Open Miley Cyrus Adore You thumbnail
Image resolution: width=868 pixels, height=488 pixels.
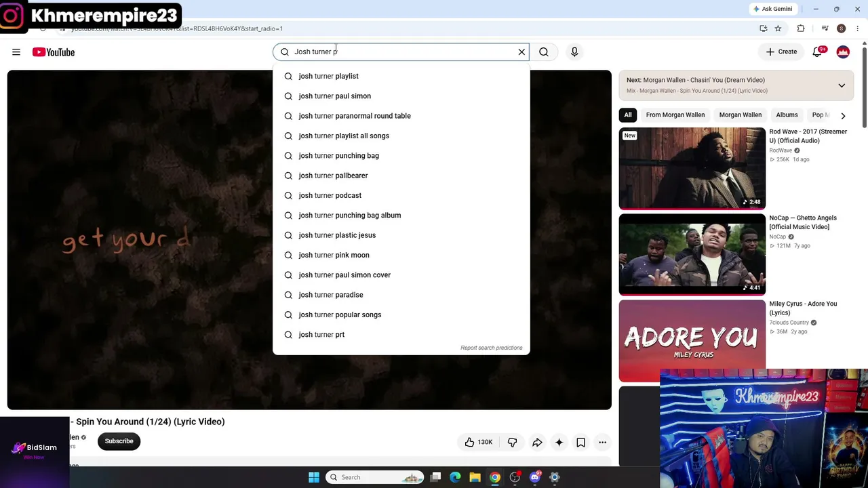pyautogui.click(x=692, y=341)
